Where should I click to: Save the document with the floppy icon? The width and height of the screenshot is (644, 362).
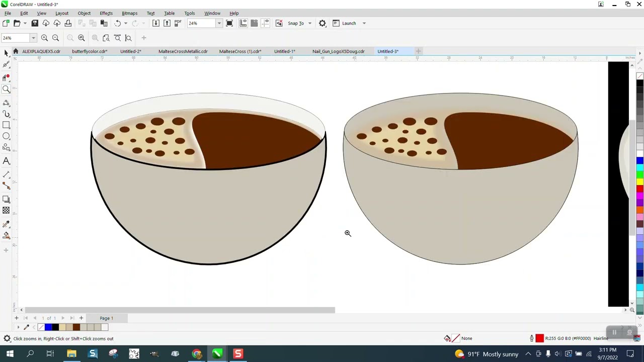pyautogui.click(x=35, y=23)
